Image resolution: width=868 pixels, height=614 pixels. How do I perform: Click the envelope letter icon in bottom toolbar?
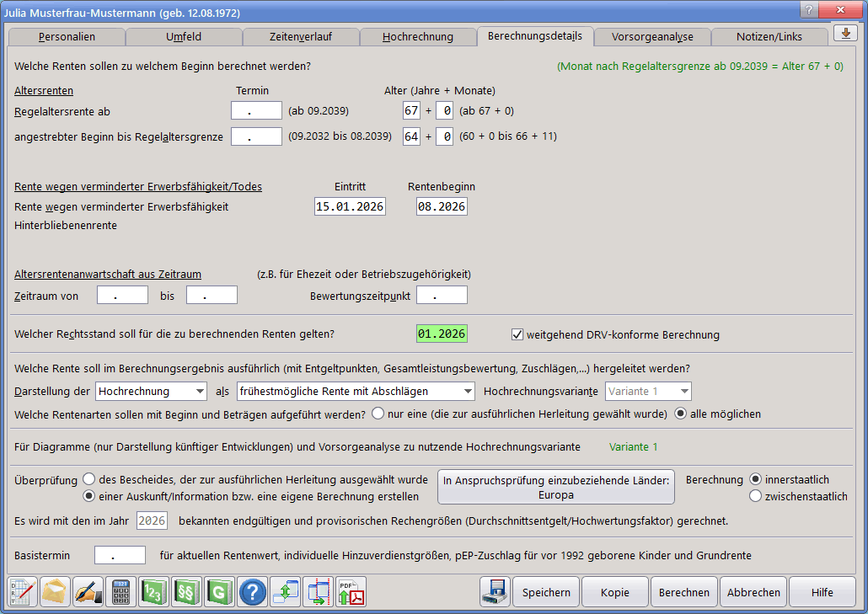(56, 592)
